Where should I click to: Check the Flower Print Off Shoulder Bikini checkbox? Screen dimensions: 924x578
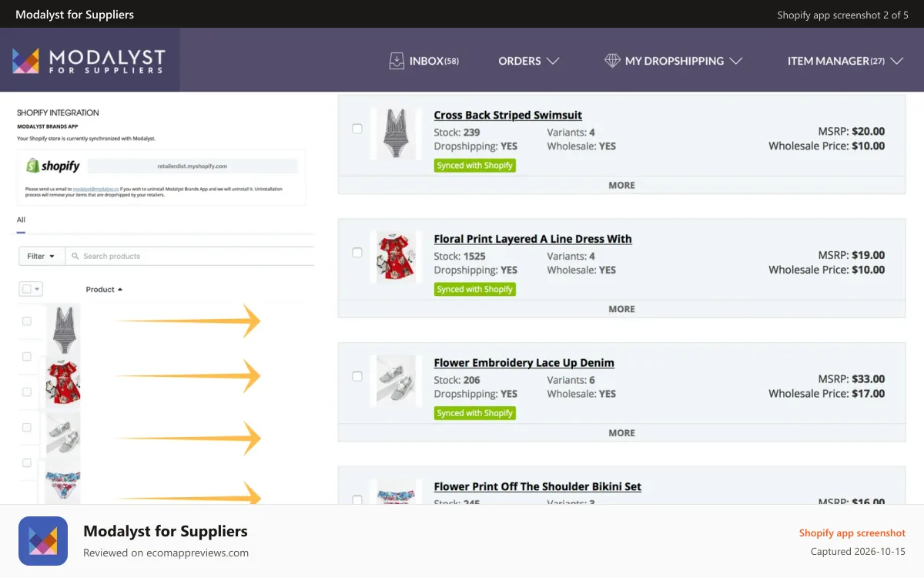tap(357, 500)
